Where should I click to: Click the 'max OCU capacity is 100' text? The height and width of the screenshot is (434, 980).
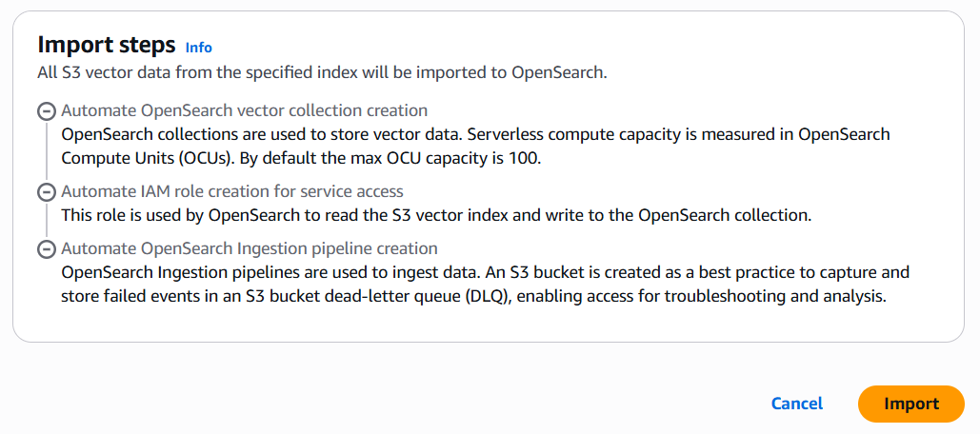click(449, 158)
